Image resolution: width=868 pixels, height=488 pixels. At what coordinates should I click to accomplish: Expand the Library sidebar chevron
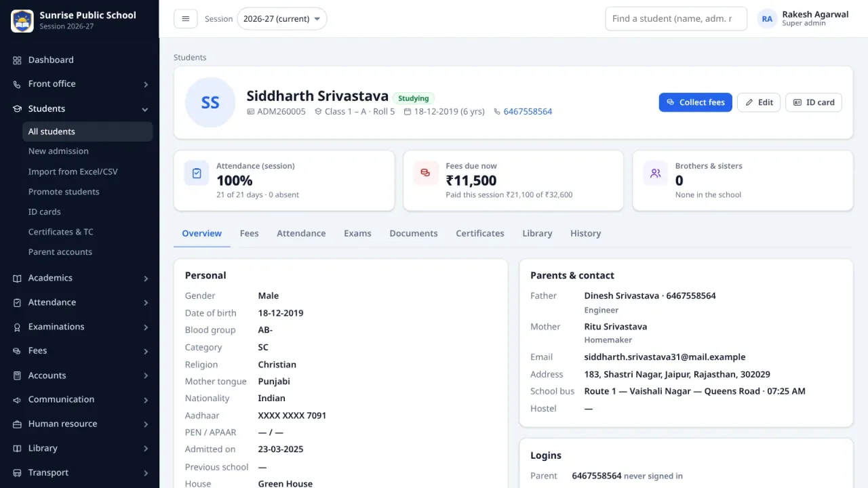tap(146, 449)
